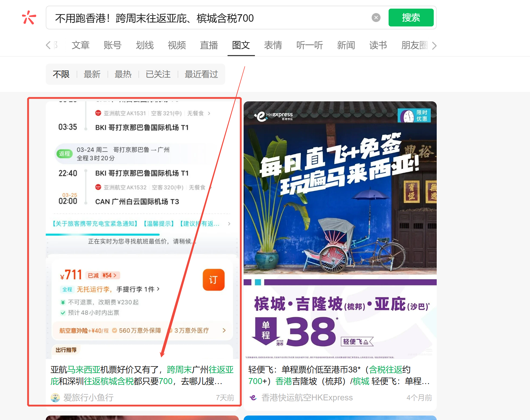Switch to the 表情 tab
This screenshot has height=420, width=530.
pos(273,45)
